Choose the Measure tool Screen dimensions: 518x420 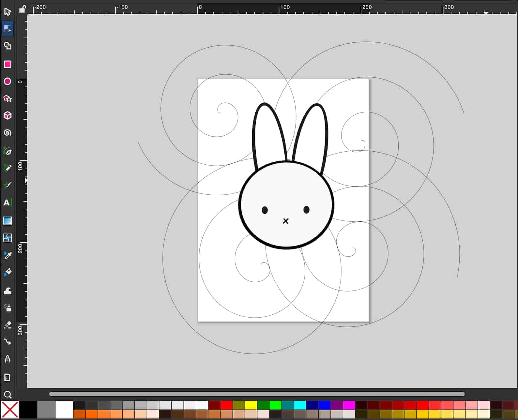point(8,359)
